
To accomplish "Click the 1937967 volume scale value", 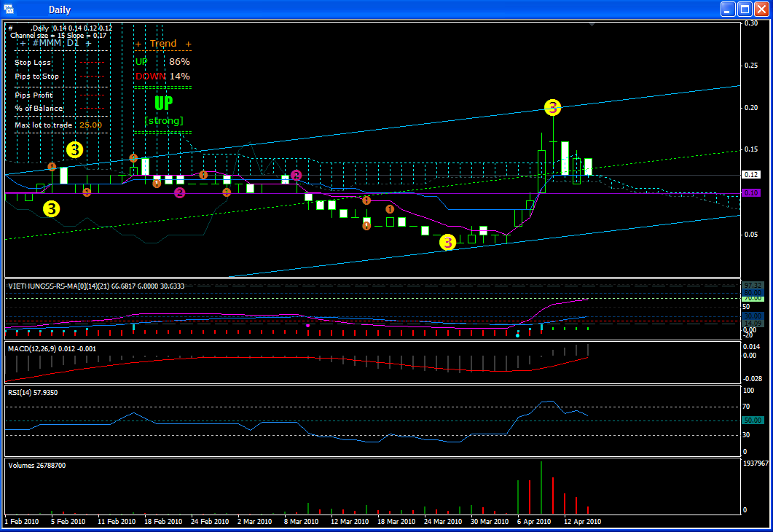I will pyautogui.click(x=756, y=463).
